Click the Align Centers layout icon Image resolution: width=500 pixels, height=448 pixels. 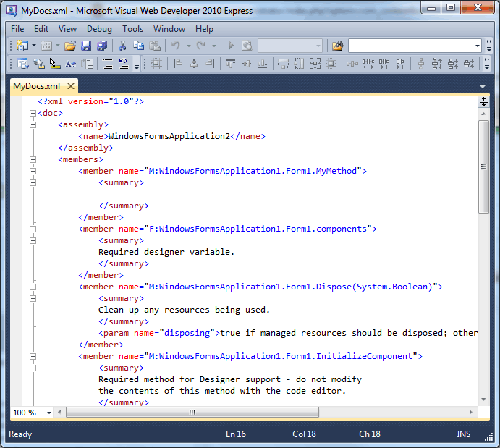coord(194,64)
